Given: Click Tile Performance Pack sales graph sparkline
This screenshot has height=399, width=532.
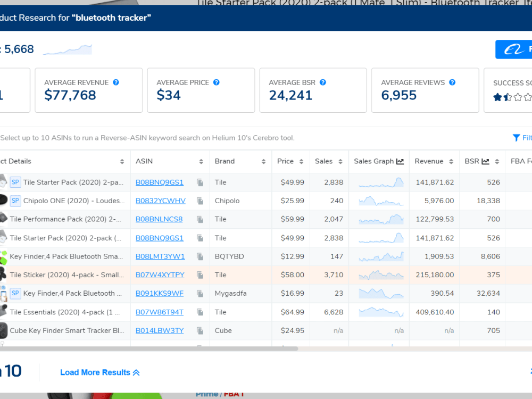Looking at the screenshot, I should pos(381,219).
